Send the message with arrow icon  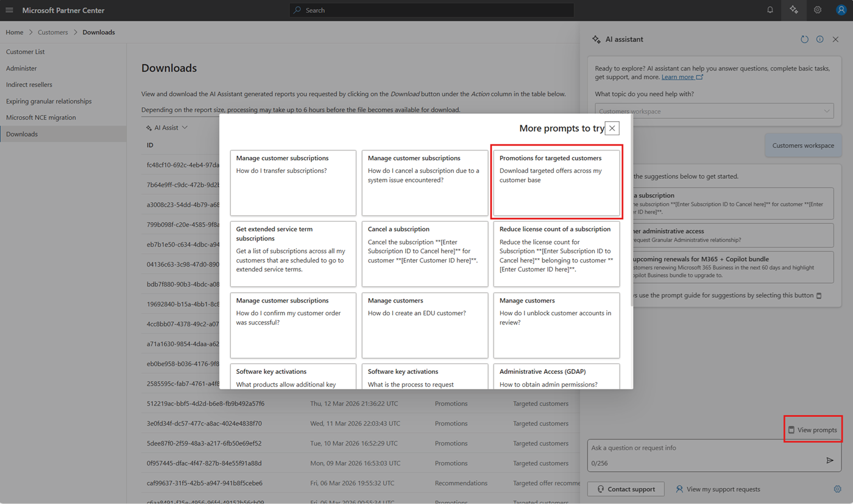click(830, 461)
